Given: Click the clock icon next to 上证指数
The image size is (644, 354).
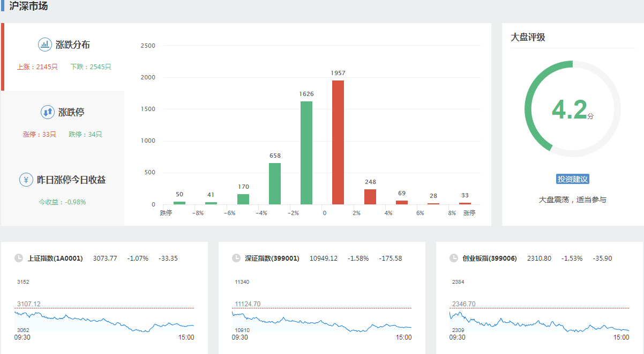Looking at the screenshot, I should pos(19,258).
